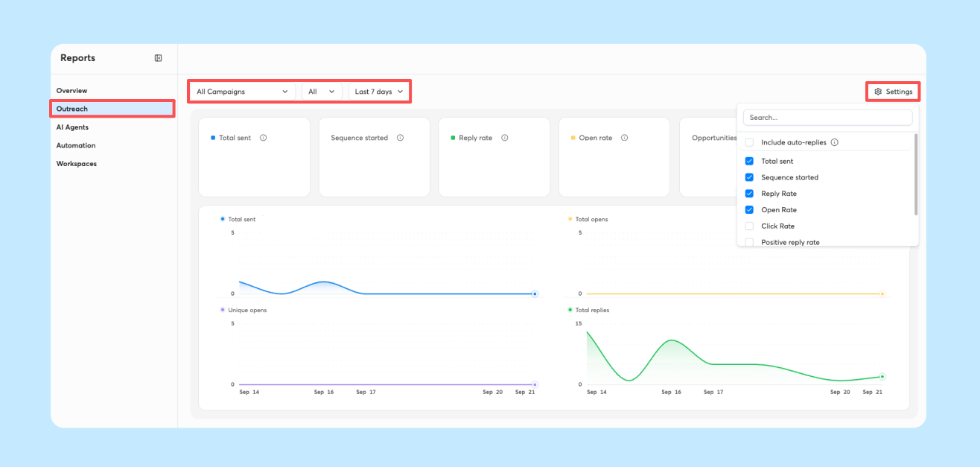Uncheck the Sequence started checkbox
Image resolution: width=980 pixels, height=467 pixels.
coord(749,177)
